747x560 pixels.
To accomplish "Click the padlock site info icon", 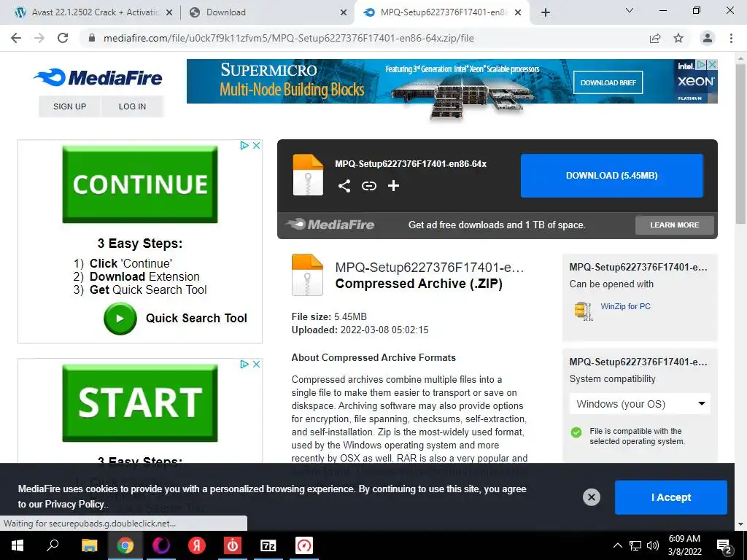I will coord(92,38).
